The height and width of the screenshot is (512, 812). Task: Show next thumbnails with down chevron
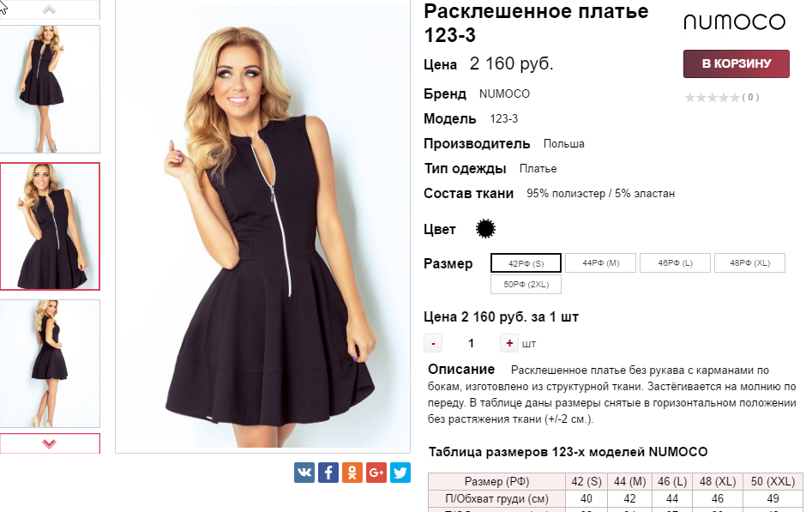(49, 443)
